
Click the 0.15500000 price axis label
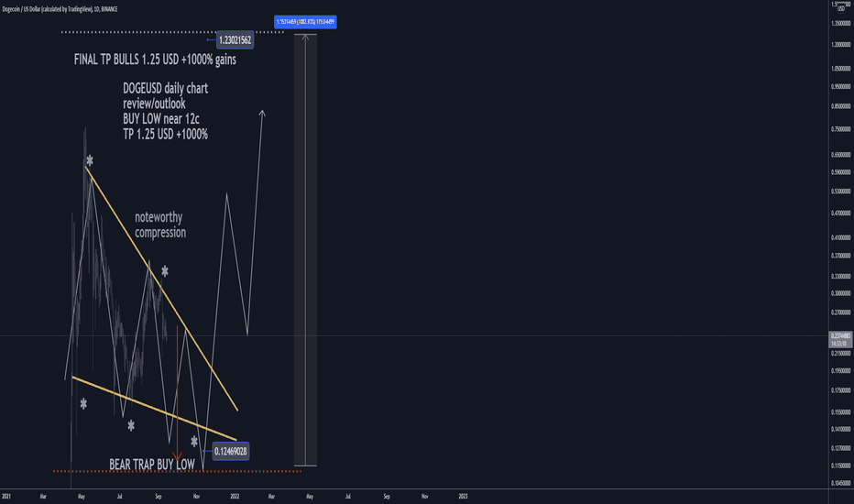841,412
